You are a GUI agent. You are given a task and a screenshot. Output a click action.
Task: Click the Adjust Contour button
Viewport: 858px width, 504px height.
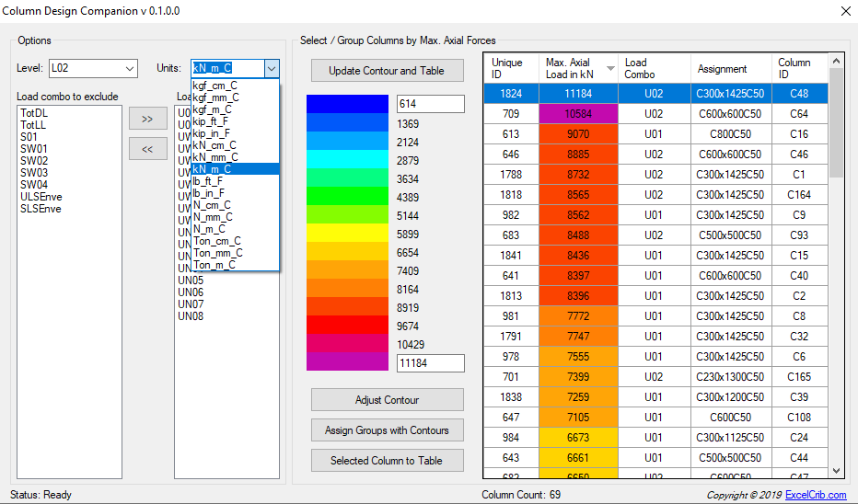click(x=387, y=400)
